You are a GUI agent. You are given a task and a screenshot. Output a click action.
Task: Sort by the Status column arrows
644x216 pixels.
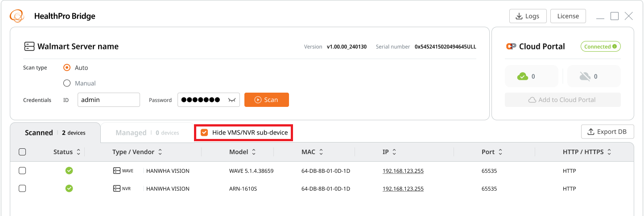78,152
